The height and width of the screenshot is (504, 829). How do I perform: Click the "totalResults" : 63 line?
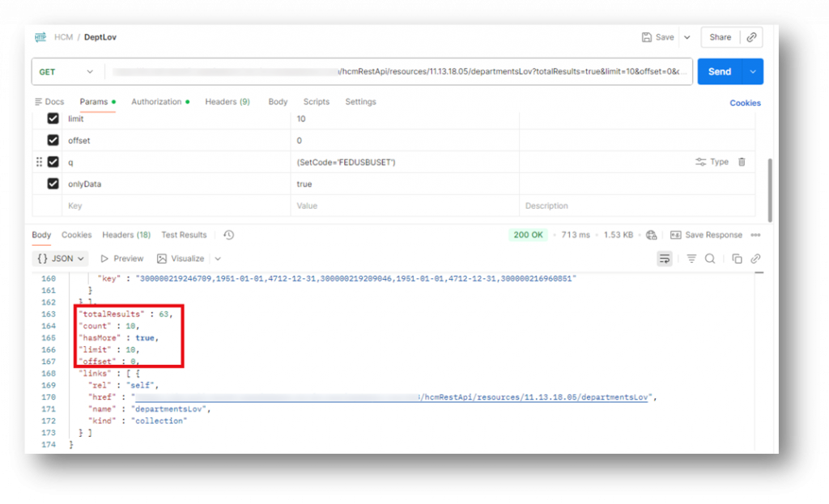coord(125,314)
